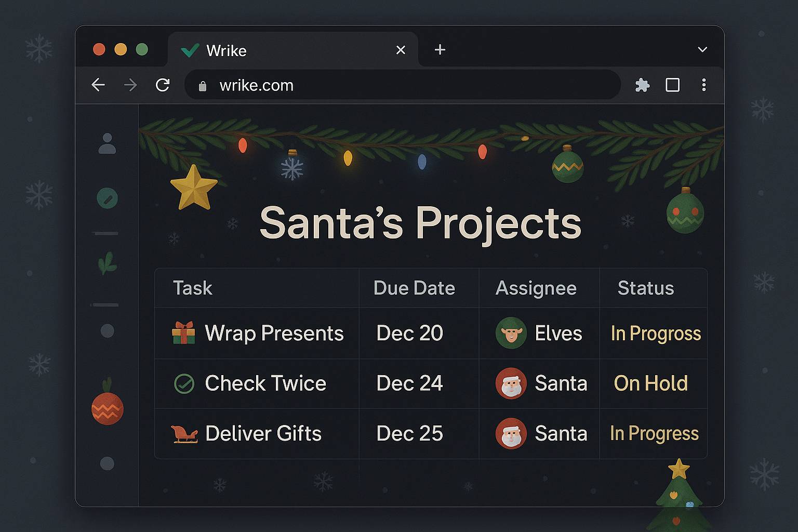The image size is (798, 532).
Task: Select Santa assignee name for Deliver Gifts
Action: [x=561, y=433]
